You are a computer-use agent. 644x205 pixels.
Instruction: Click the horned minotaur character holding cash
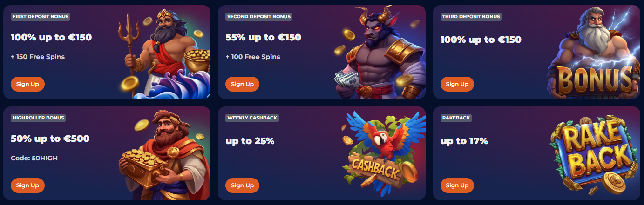pyautogui.click(x=380, y=53)
